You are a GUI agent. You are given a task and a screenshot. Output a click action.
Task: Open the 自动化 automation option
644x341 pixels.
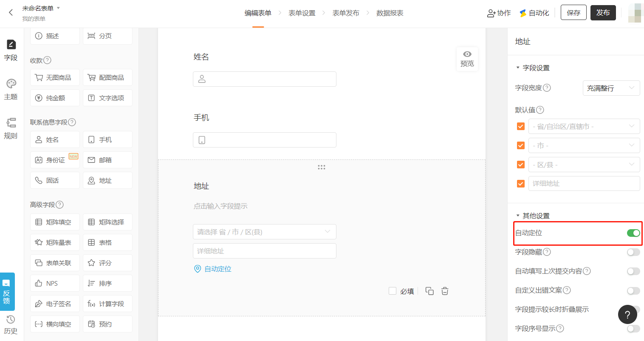coord(534,13)
